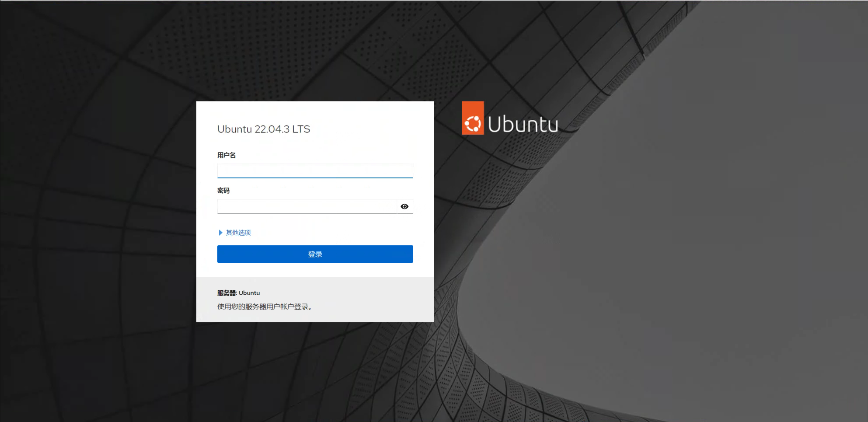868x422 pixels.
Task: Click the 用户名 label
Action: click(x=227, y=155)
